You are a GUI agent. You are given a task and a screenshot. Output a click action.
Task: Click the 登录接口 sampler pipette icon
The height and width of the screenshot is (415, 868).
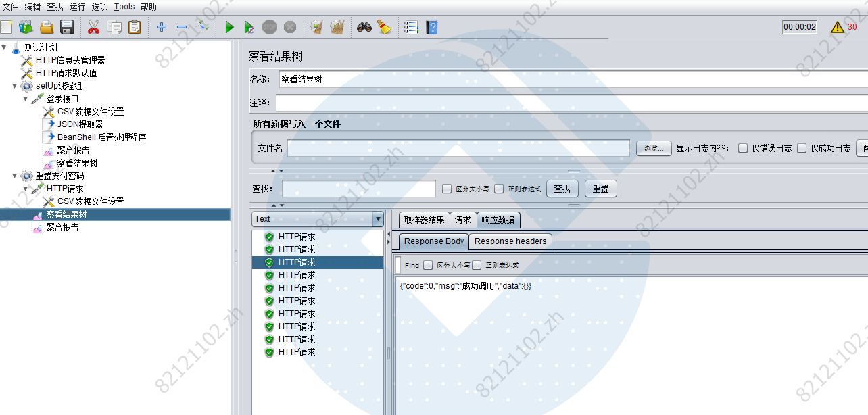click(38, 99)
